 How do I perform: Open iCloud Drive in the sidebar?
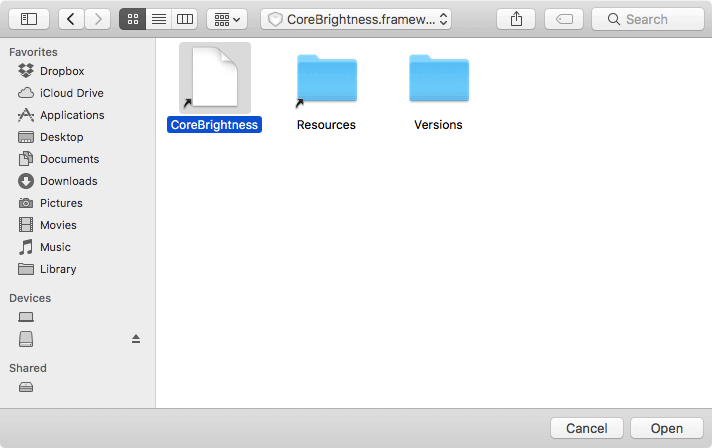[60, 93]
